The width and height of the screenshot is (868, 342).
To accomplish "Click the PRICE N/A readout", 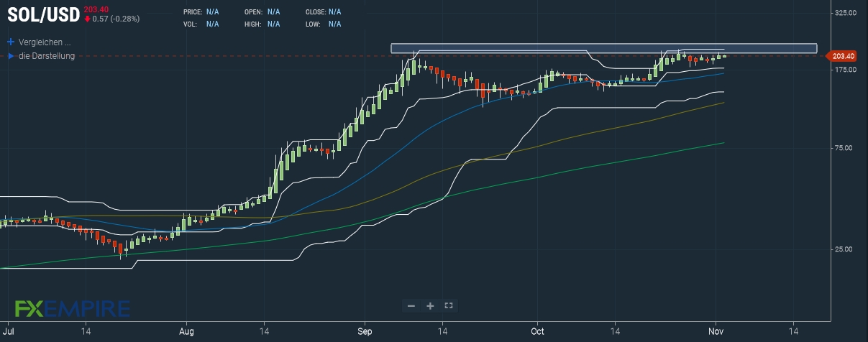I will tap(201, 12).
